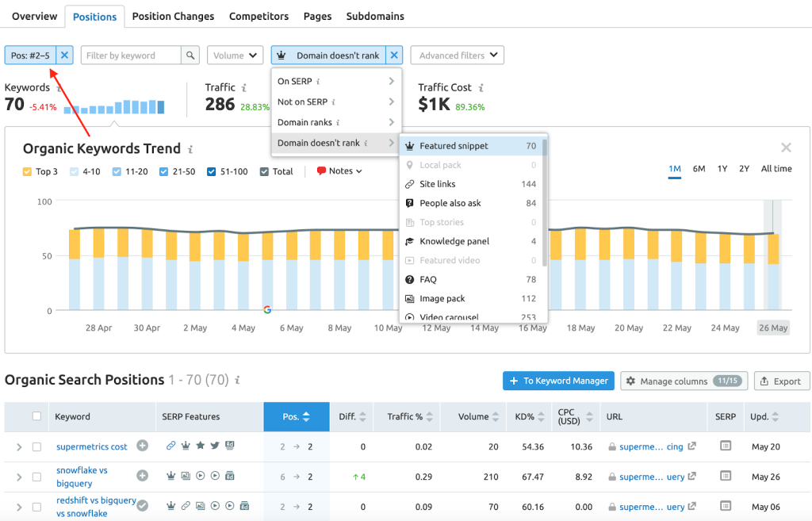The image size is (812, 521).
Task: Open external URL icon for snowflake vs bigquery row
Action: click(691, 476)
